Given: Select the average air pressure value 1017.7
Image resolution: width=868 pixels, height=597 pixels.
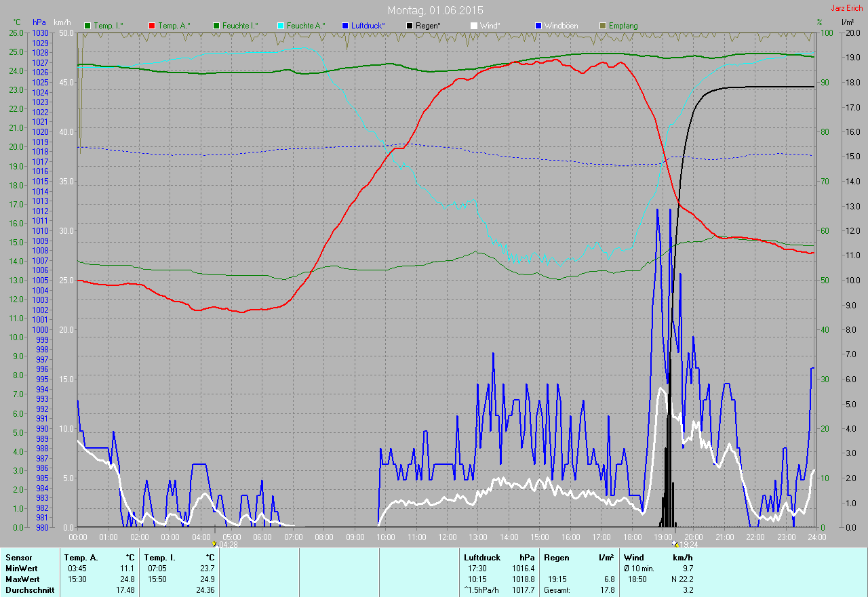Looking at the screenshot, I should click(x=523, y=590).
